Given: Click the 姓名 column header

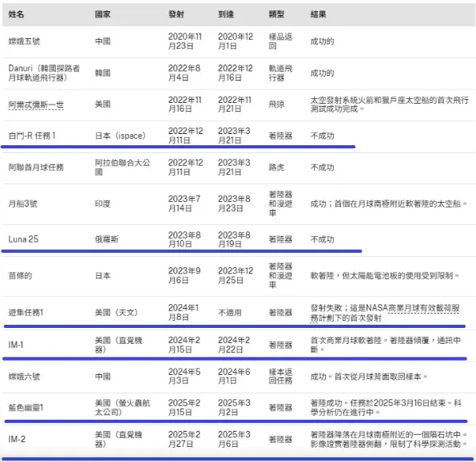Looking at the screenshot, I should [16, 14].
